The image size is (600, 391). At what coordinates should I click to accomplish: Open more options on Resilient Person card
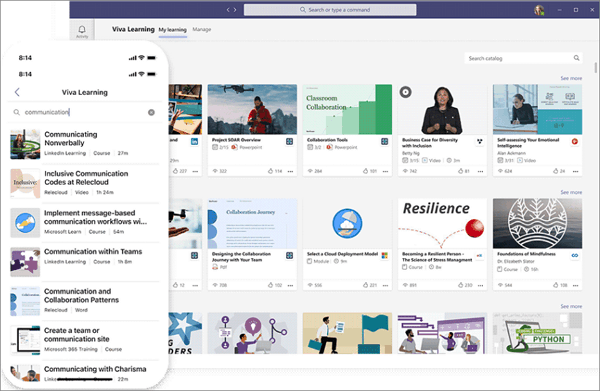point(480,285)
